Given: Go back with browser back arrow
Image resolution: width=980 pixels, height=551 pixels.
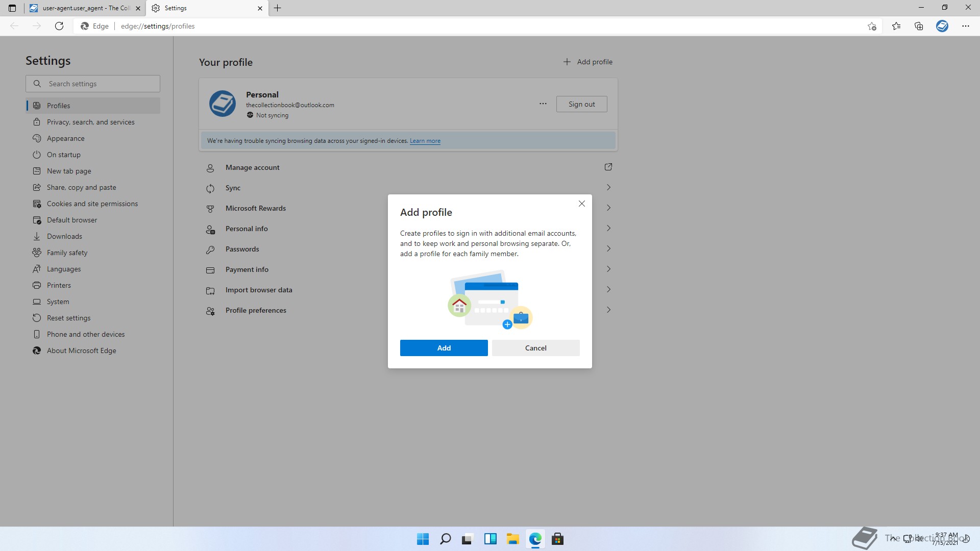Looking at the screenshot, I should click(x=14, y=26).
